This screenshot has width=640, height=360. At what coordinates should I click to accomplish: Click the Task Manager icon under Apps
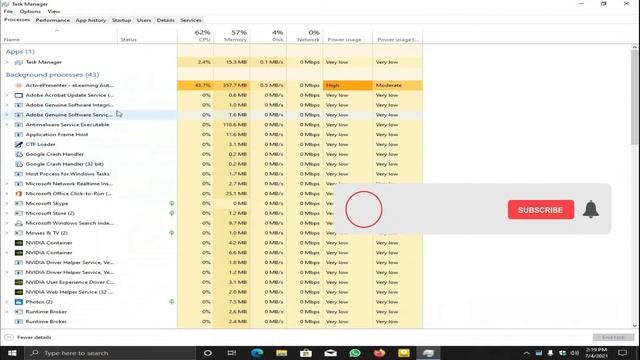click(18, 62)
